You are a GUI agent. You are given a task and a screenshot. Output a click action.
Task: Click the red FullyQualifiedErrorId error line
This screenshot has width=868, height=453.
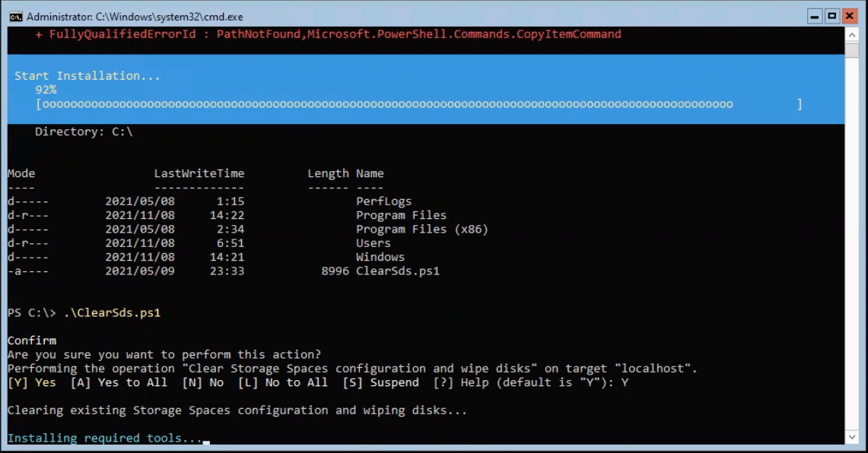point(329,34)
